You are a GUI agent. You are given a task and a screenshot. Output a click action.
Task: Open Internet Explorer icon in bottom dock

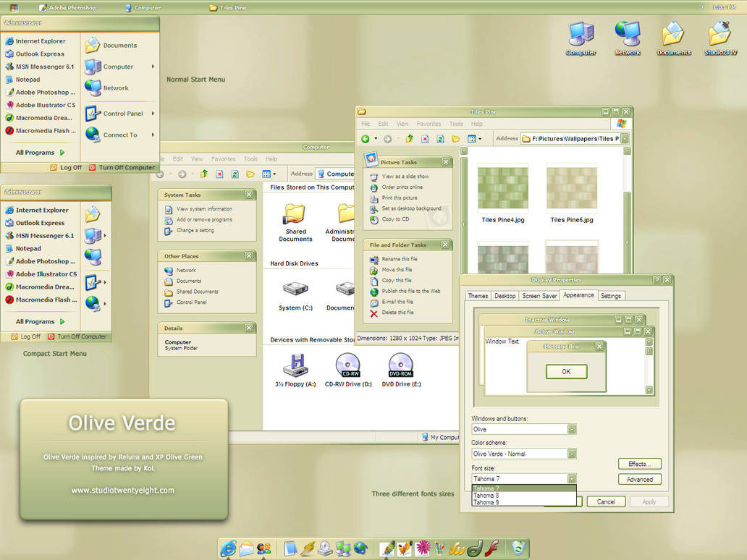click(228, 548)
